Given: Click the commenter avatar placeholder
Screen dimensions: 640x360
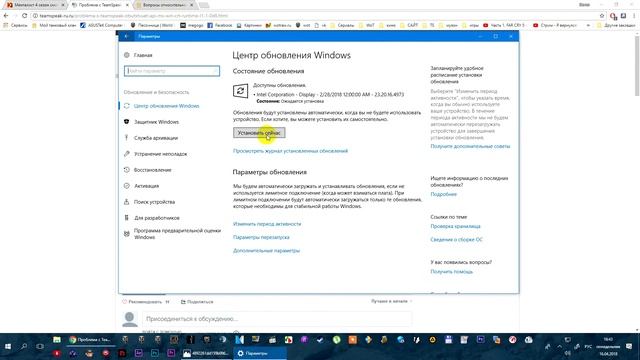Looking at the screenshot, I should pyautogui.click(x=130, y=319).
